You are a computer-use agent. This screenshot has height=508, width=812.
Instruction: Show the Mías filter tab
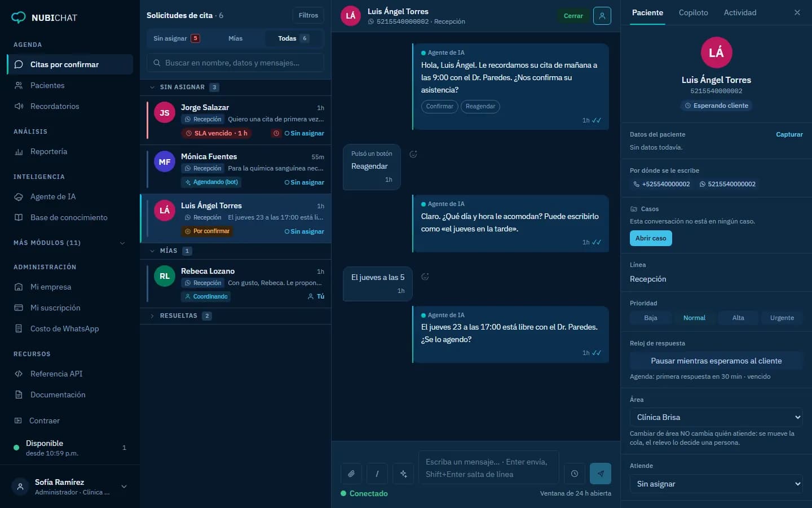(235, 38)
